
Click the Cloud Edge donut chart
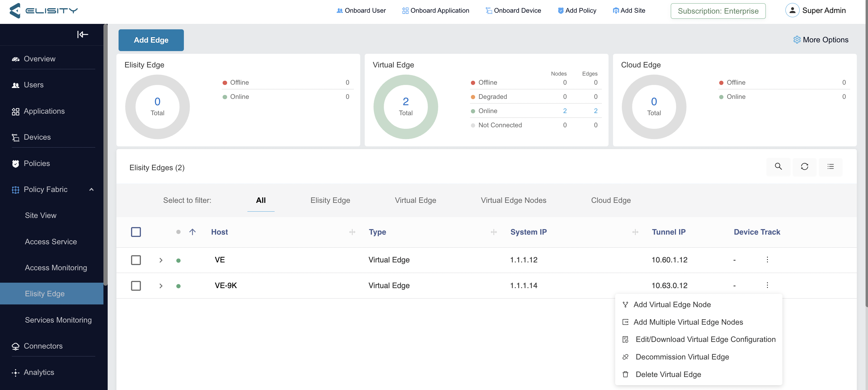coord(654,107)
